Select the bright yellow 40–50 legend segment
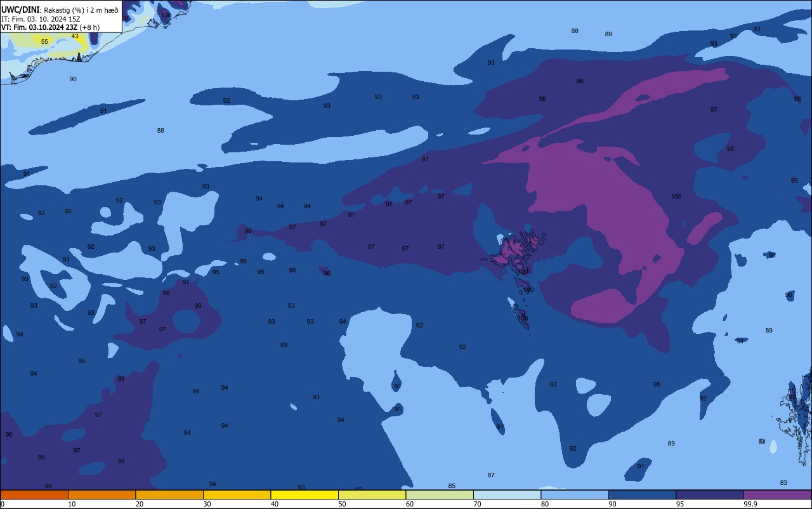Image resolution: width=812 pixels, height=509 pixels. (304, 494)
